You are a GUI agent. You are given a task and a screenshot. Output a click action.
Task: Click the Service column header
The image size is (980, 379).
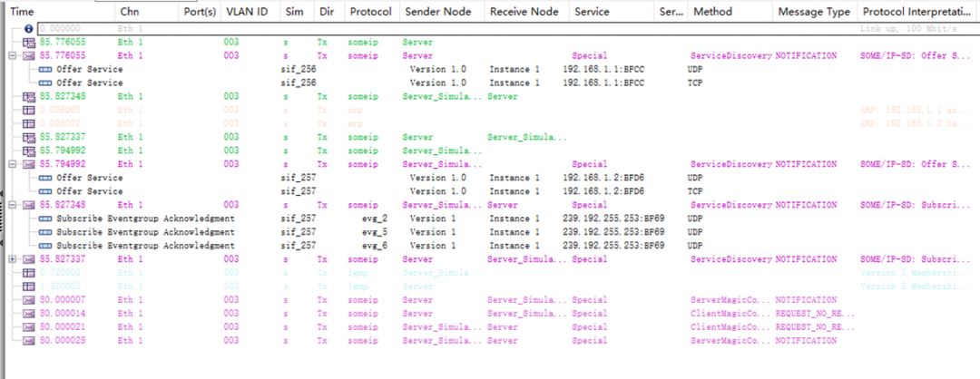click(x=612, y=12)
